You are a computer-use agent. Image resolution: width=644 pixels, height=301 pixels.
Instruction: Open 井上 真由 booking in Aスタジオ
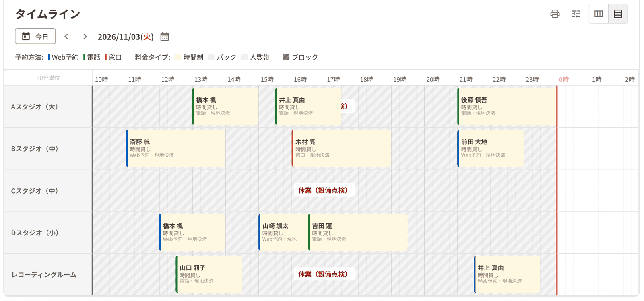tap(308, 106)
